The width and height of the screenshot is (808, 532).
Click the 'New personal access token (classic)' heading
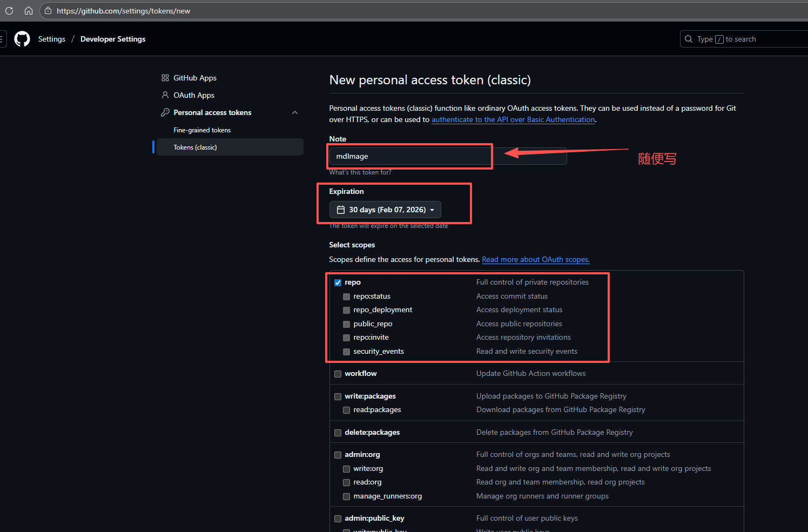430,80
